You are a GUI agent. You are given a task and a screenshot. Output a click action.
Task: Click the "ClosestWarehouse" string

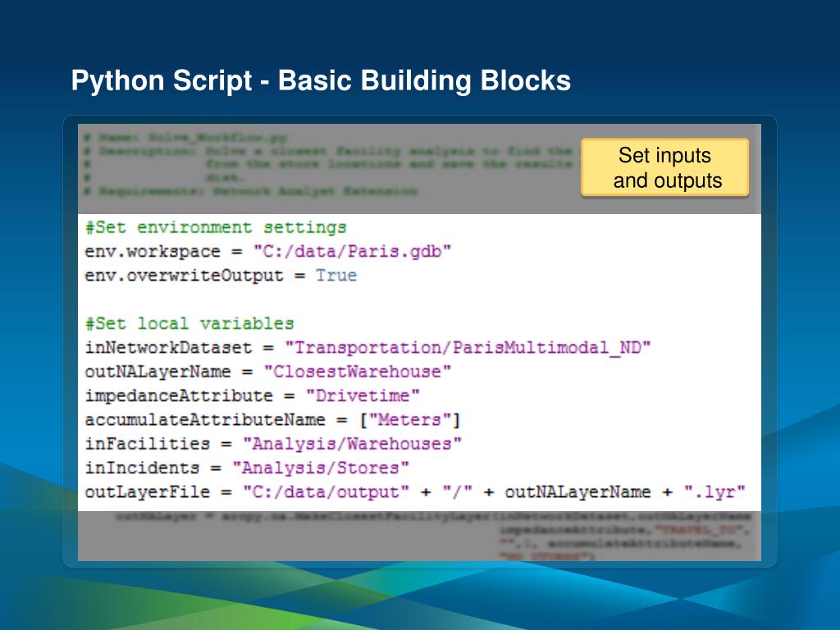pyautogui.click(x=358, y=372)
